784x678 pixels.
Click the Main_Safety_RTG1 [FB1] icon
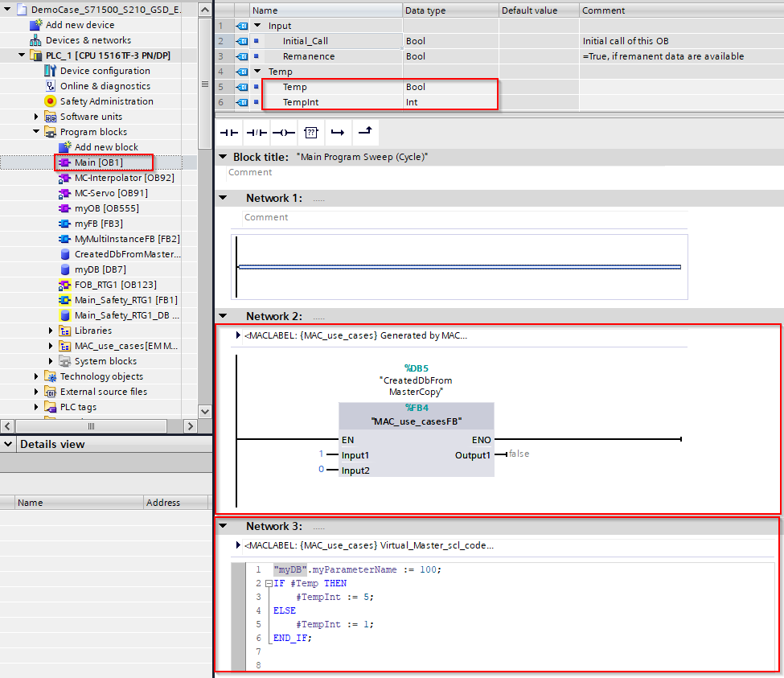tap(64, 300)
